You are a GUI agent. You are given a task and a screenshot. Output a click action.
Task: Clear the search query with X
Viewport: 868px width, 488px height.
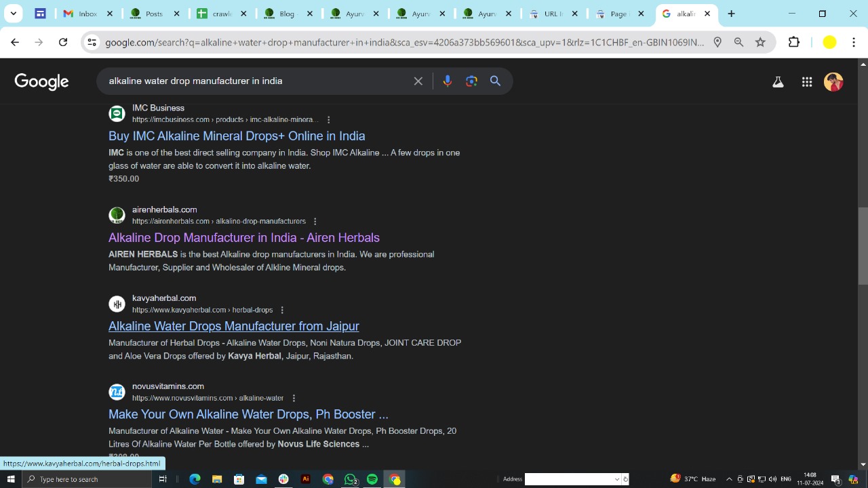(418, 81)
